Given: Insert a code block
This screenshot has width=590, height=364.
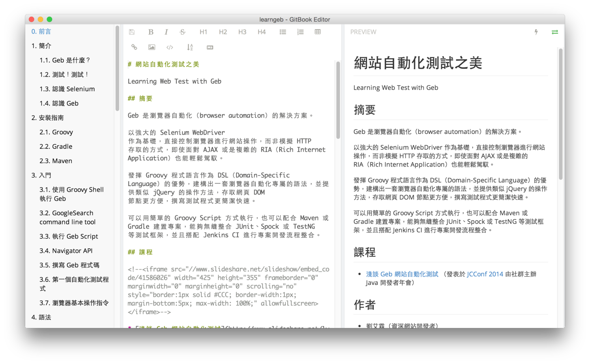Looking at the screenshot, I should coord(170,47).
